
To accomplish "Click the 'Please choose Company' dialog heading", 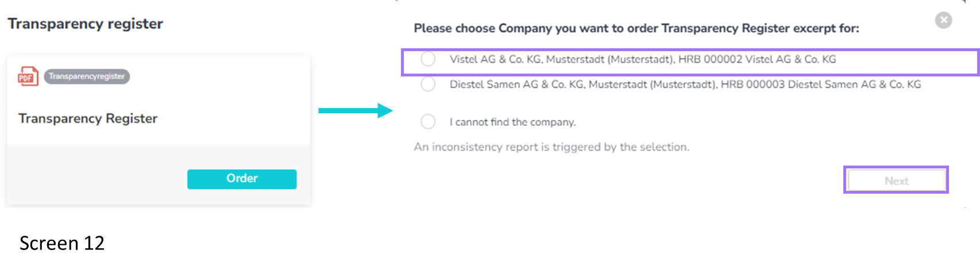I will [x=636, y=28].
